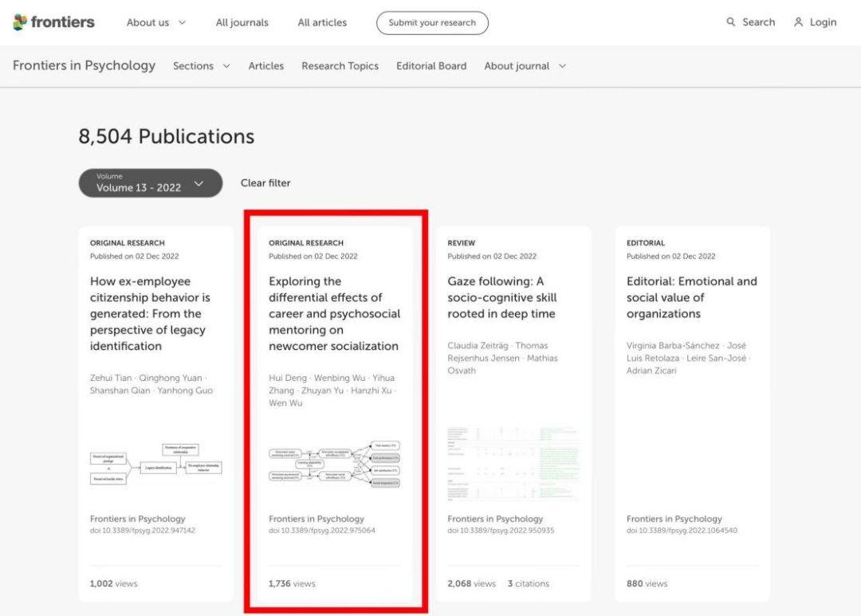Screen dimensions: 861x616
Task: Click author Hui Deng
Action: 288,378
